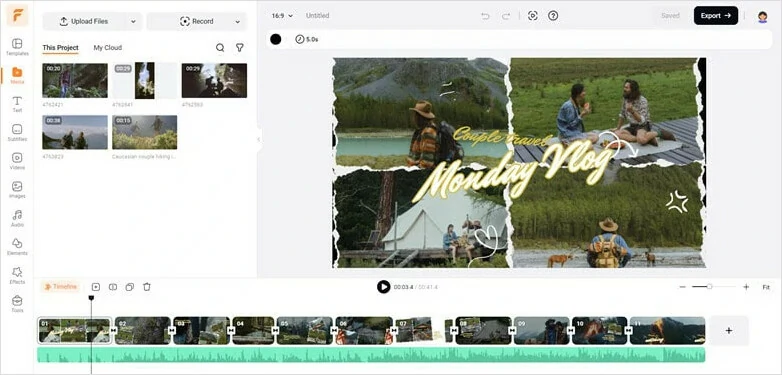
Task: Zoom in the timeline with the plus
Action: 746,287
